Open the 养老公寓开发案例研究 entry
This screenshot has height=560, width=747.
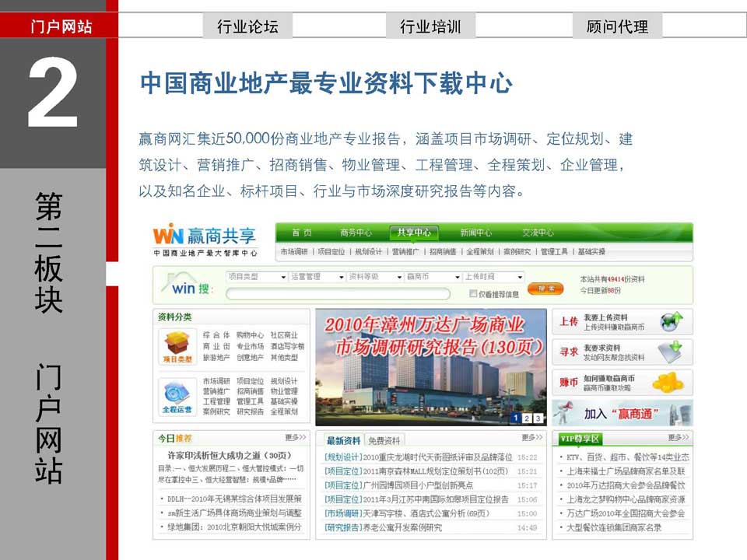[383, 527]
